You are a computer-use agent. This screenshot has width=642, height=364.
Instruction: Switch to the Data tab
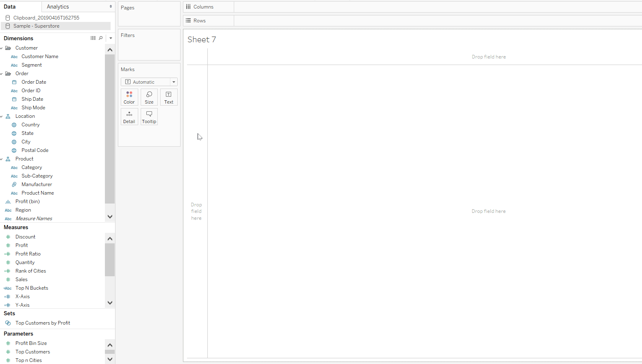[10, 7]
